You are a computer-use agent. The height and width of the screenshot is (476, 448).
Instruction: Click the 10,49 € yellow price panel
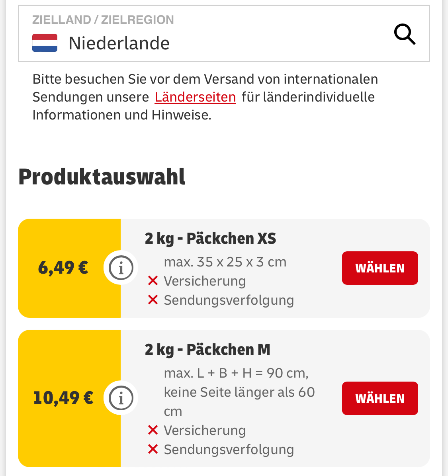pos(64,398)
